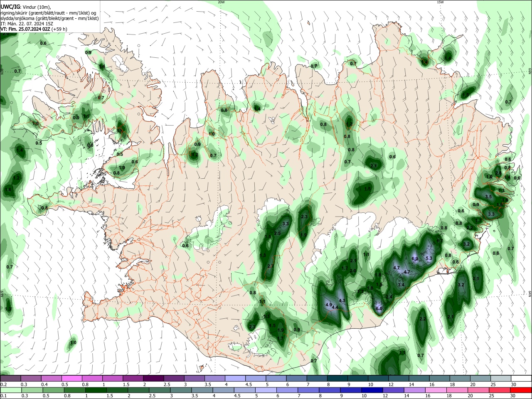
Task: Click the dark green swatch between 1 and 1.5, bottom row
Action: coord(96,390)
